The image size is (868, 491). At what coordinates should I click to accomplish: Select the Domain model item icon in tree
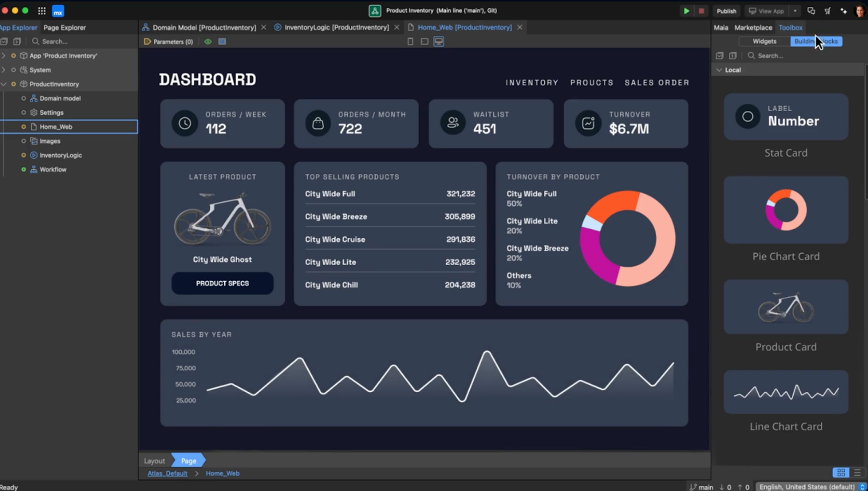(x=33, y=98)
